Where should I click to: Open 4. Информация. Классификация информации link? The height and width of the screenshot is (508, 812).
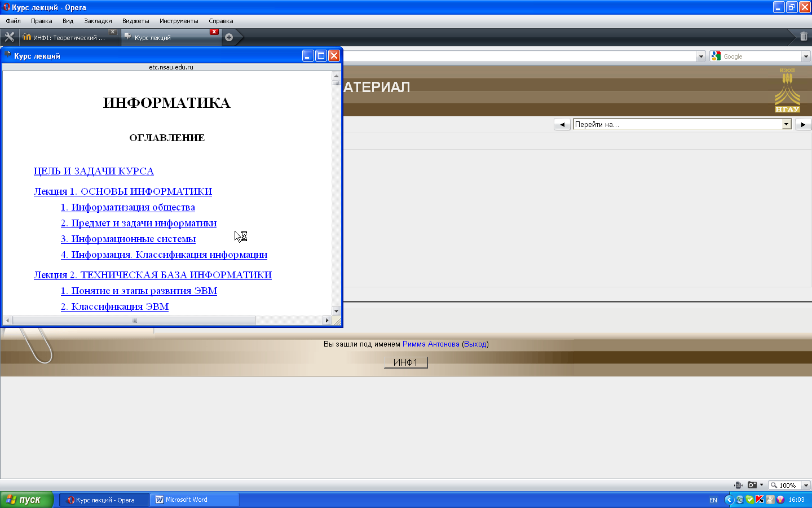tap(164, 255)
